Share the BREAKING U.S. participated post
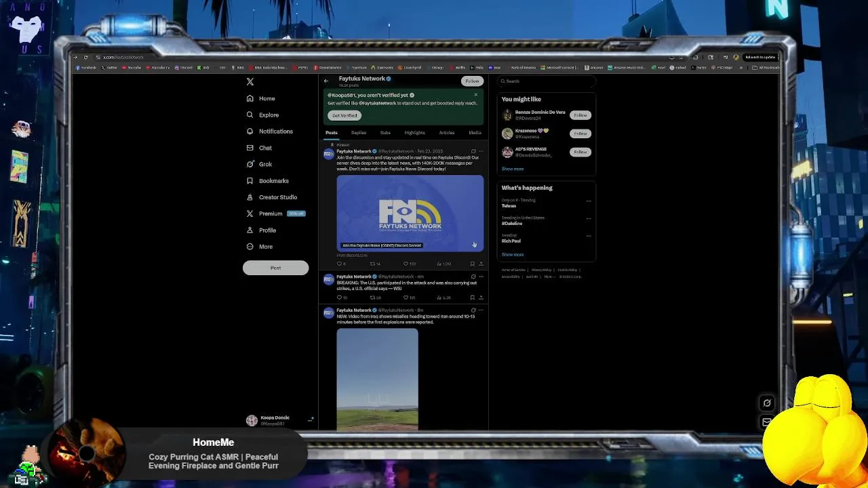 481,298
